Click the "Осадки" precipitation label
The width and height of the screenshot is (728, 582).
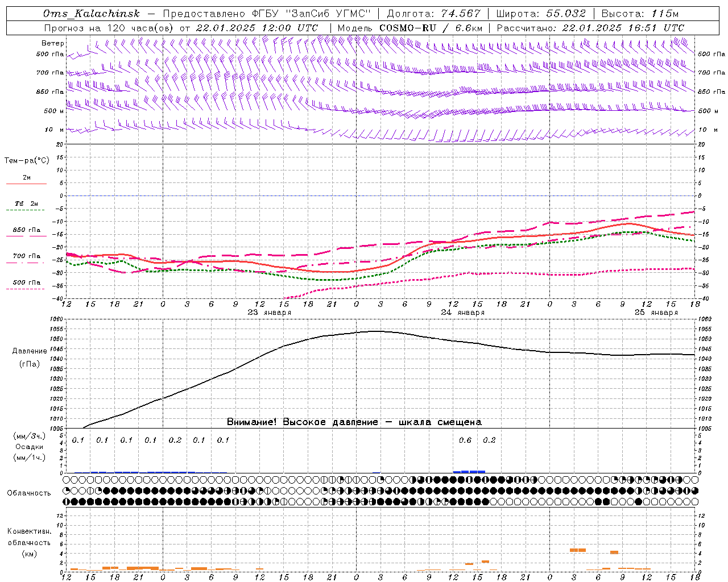click(x=30, y=447)
